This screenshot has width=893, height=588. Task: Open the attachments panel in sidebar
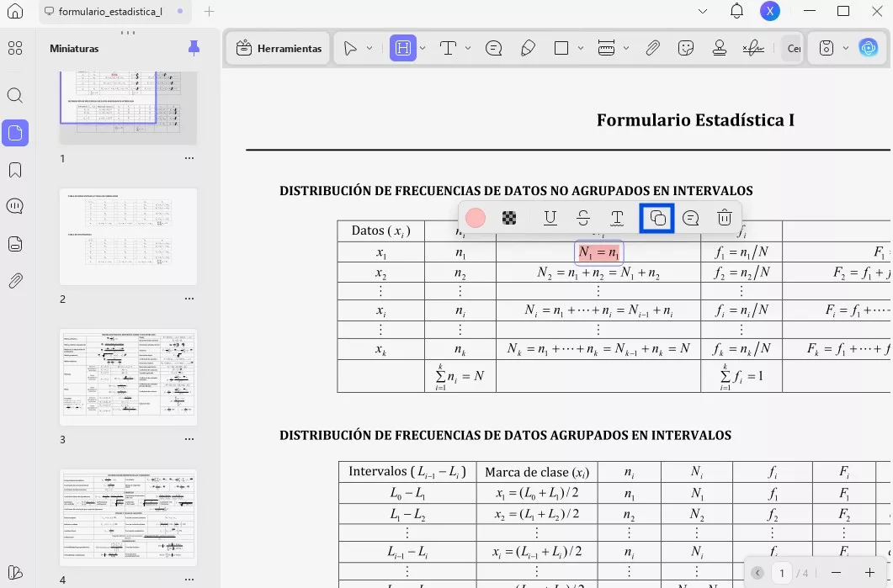pos(15,281)
